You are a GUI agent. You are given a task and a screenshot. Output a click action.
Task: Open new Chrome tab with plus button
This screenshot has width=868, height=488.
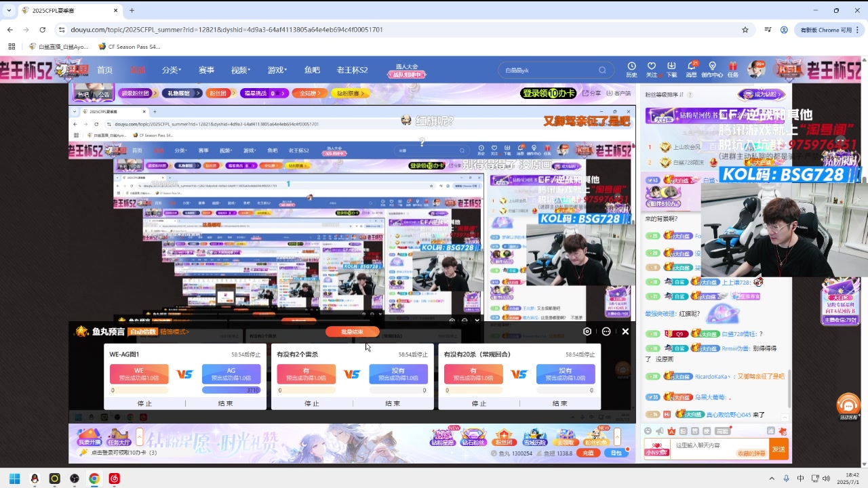[x=132, y=10]
